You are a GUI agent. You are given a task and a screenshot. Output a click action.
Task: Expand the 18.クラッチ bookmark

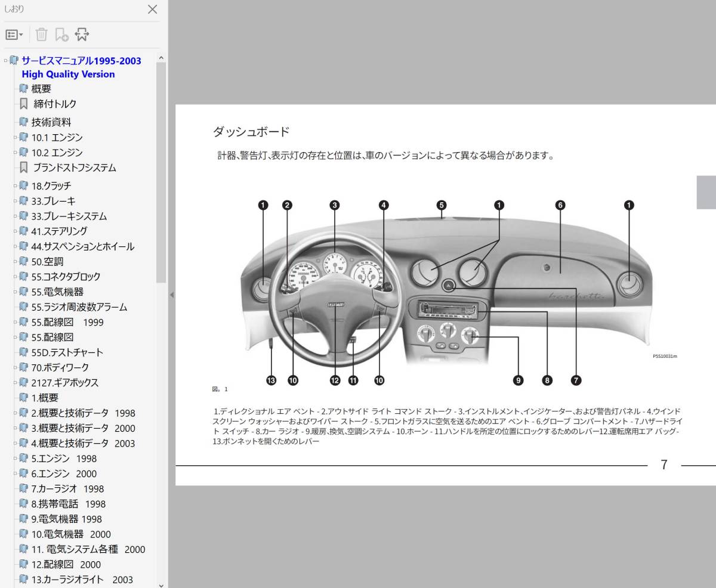click(x=16, y=185)
